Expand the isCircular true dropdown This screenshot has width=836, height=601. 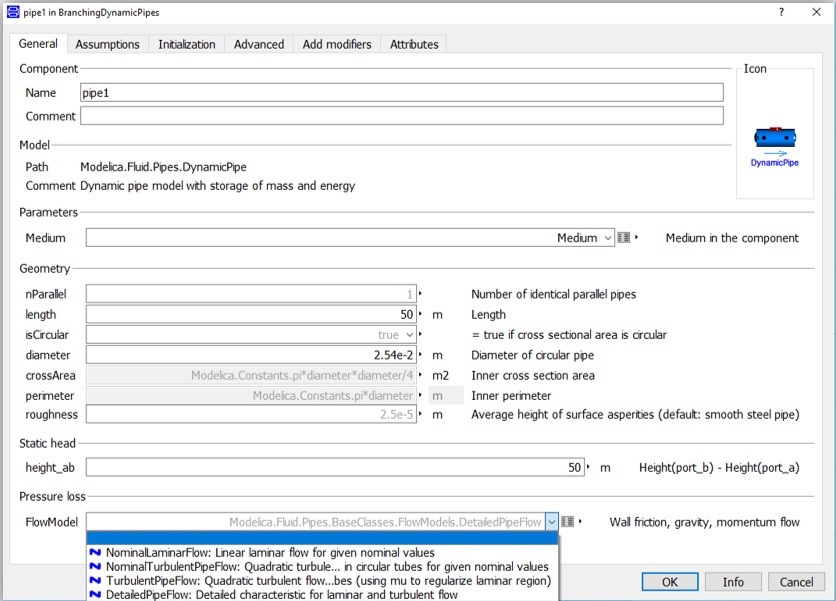[409, 335]
